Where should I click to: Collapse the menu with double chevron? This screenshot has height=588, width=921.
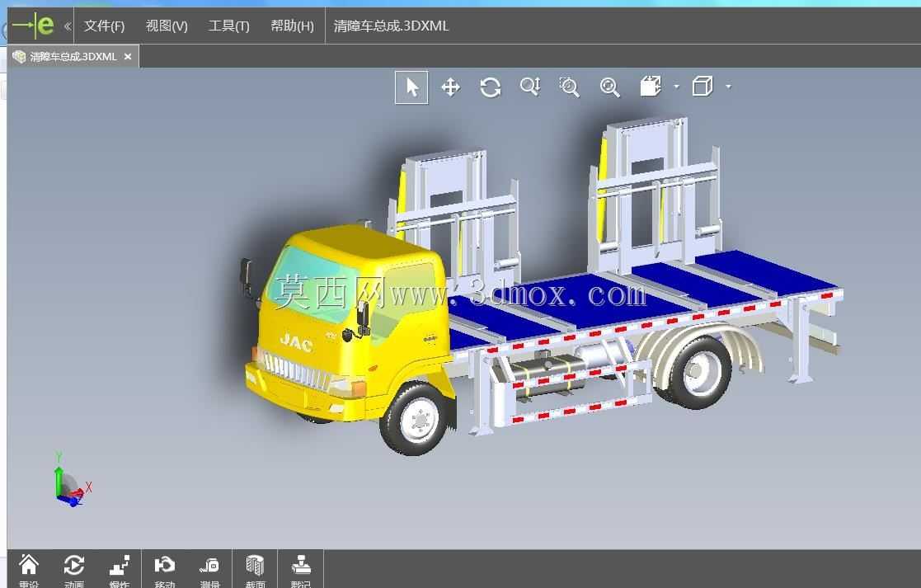[x=67, y=26]
